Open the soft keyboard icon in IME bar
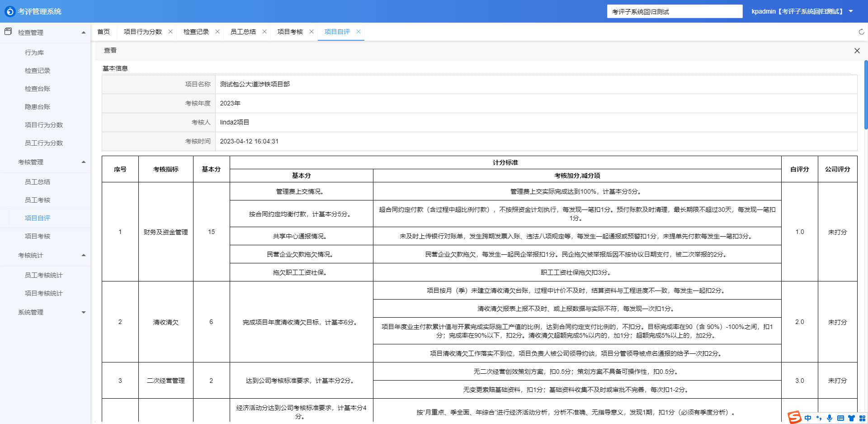Image resolution: width=868 pixels, height=424 pixels. 840,418
